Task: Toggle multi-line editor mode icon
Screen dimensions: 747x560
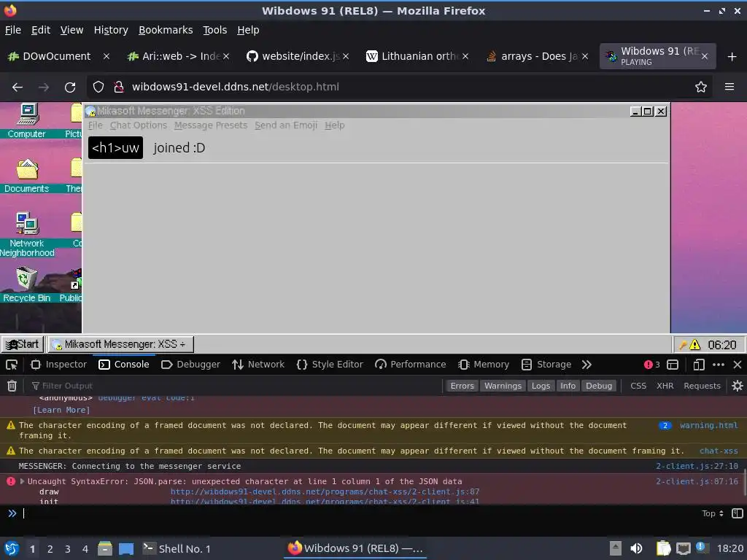Action: coord(737,513)
